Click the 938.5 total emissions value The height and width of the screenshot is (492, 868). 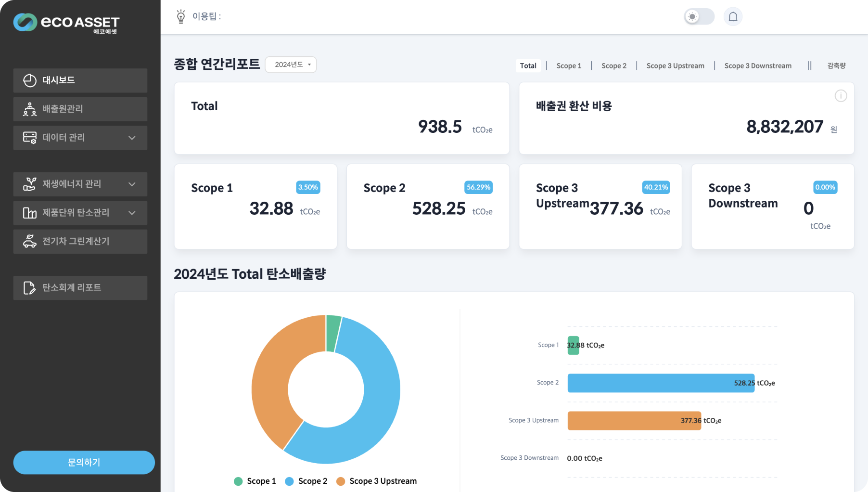pos(440,127)
